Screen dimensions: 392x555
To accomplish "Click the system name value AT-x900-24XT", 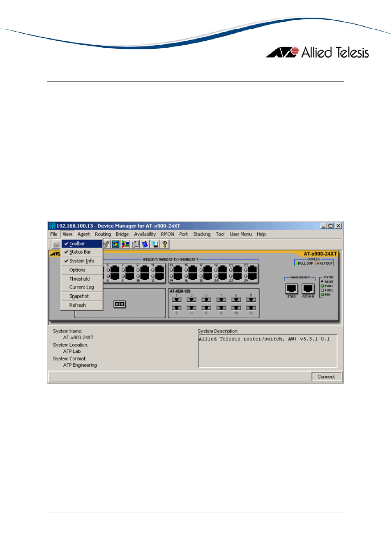I will tap(78, 338).
